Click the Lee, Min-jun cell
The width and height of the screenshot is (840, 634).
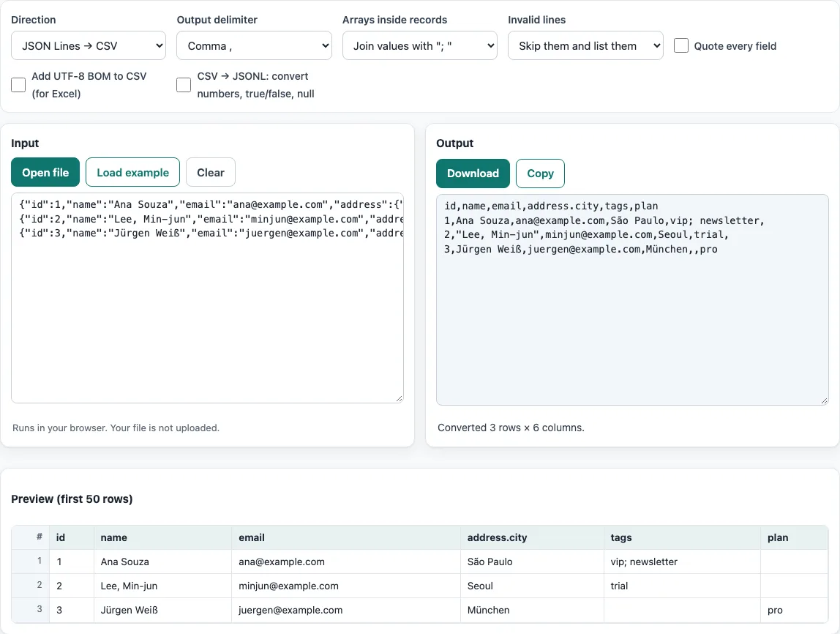point(163,586)
